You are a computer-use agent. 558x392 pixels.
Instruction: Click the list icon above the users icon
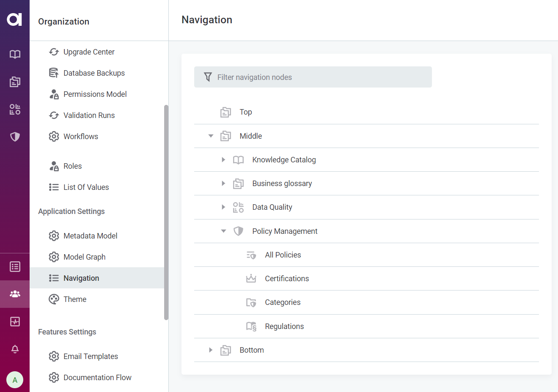15,266
